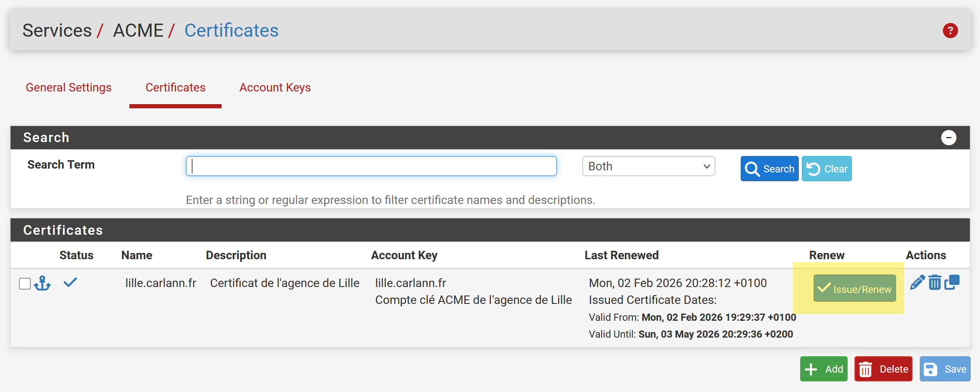Edit certificate lille.carlann.fr with pencil icon

[x=917, y=282]
